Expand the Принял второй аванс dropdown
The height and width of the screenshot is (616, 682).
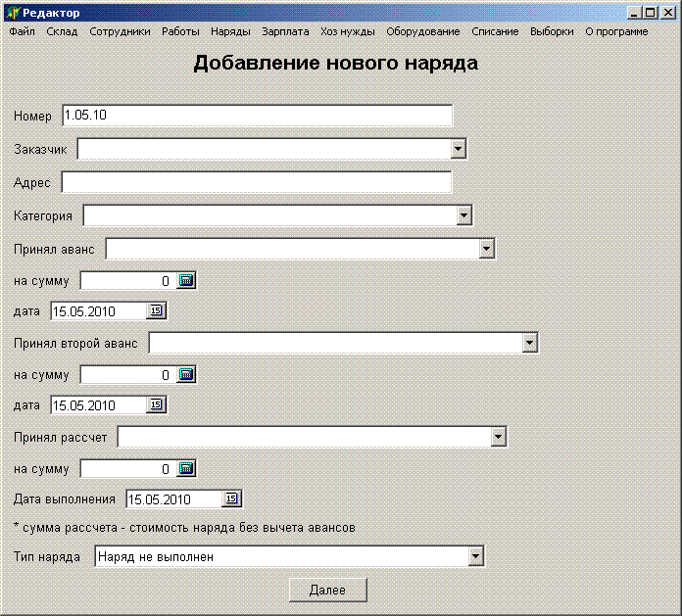[530, 343]
